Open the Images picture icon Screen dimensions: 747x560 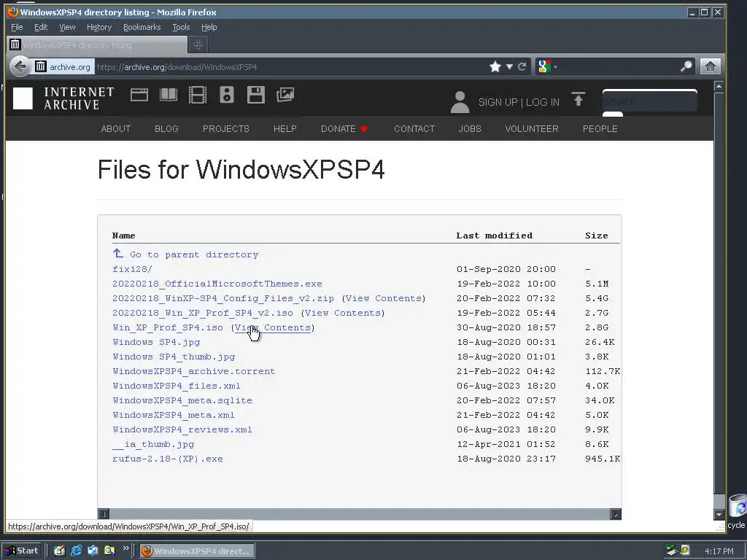pyautogui.click(x=285, y=95)
